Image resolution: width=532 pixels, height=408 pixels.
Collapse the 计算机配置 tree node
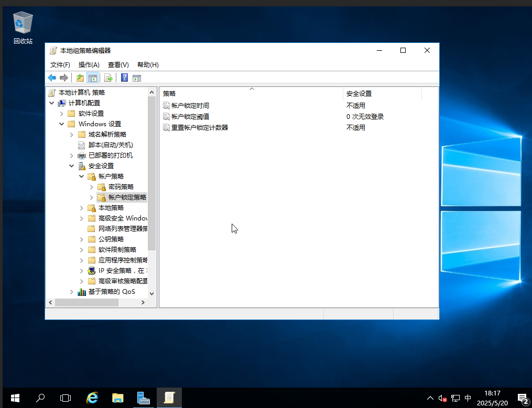[x=51, y=103]
